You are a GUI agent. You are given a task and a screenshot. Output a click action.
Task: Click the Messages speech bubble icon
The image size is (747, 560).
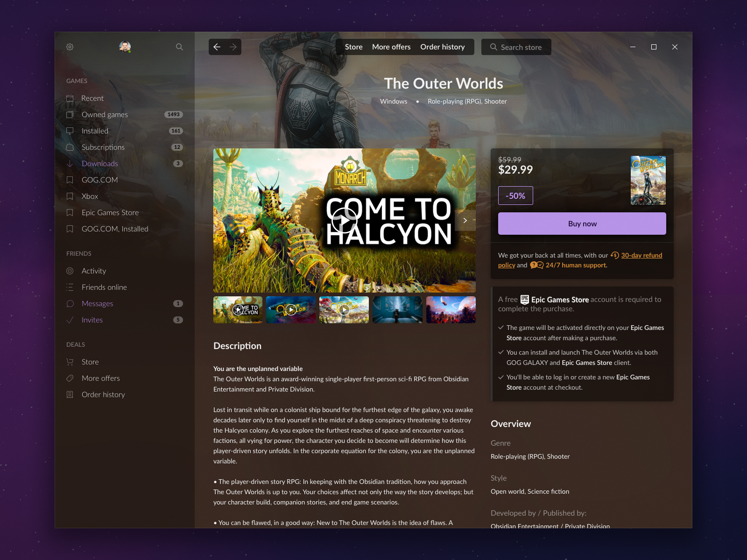[70, 303]
